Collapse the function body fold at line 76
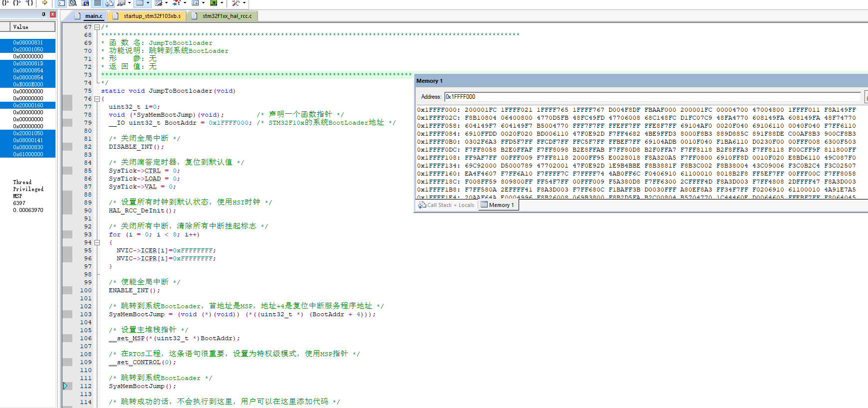 [97, 99]
